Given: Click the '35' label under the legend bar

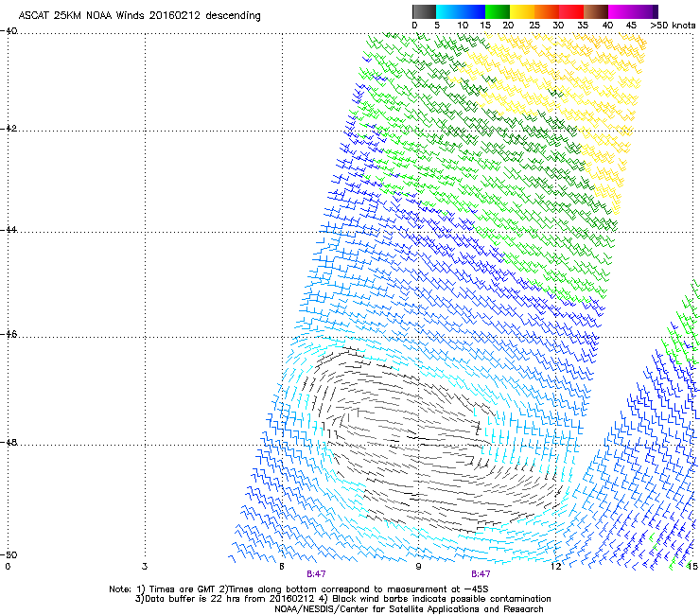Looking at the screenshot, I should [583, 26].
